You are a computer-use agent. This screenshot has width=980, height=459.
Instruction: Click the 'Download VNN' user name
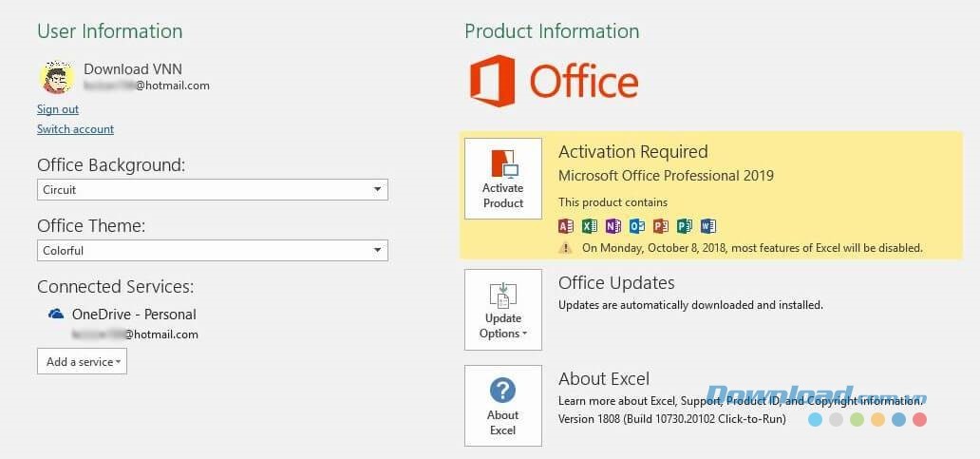pyautogui.click(x=133, y=68)
